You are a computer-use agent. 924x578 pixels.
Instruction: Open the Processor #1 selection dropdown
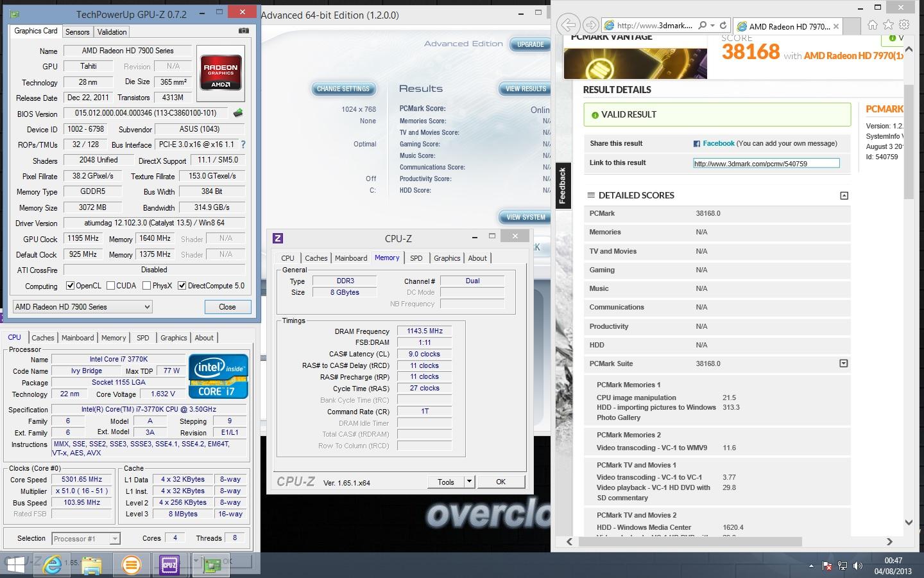point(85,539)
